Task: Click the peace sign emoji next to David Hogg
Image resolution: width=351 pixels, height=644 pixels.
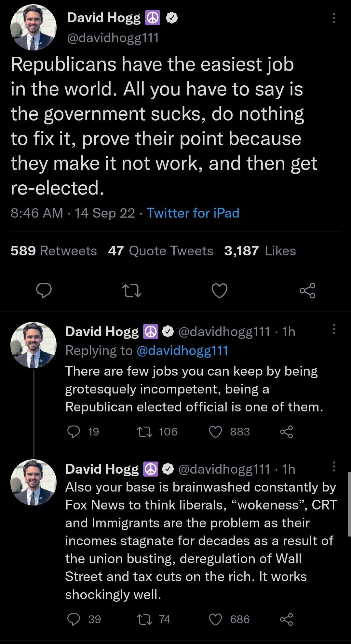Action: click(153, 18)
